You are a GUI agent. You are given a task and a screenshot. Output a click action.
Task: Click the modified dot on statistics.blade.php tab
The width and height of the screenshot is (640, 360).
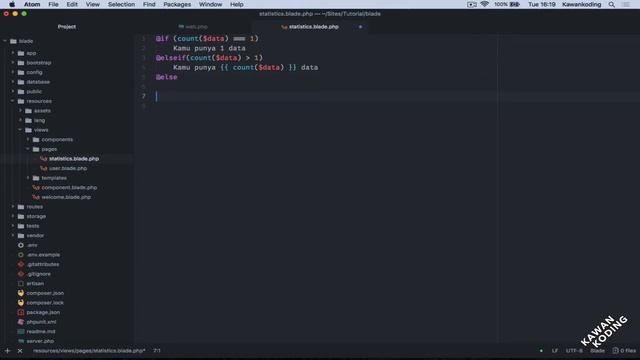click(x=360, y=27)
